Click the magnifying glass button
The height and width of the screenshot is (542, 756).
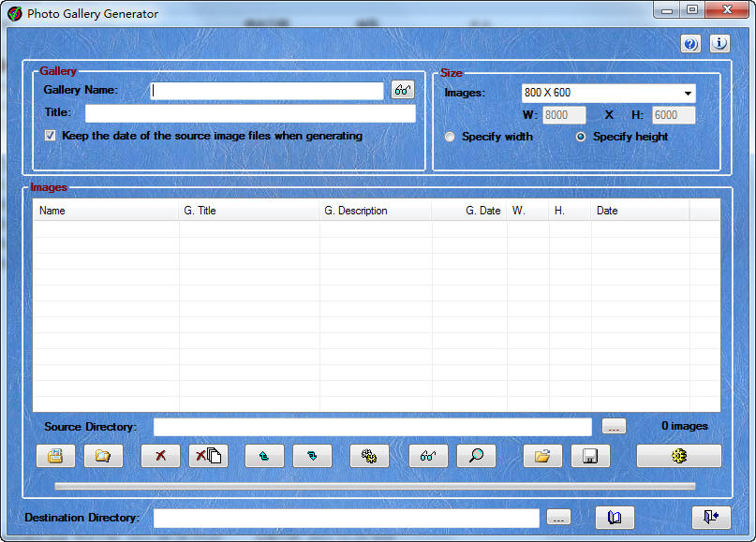pyautogui.click(x=476, y=456)
